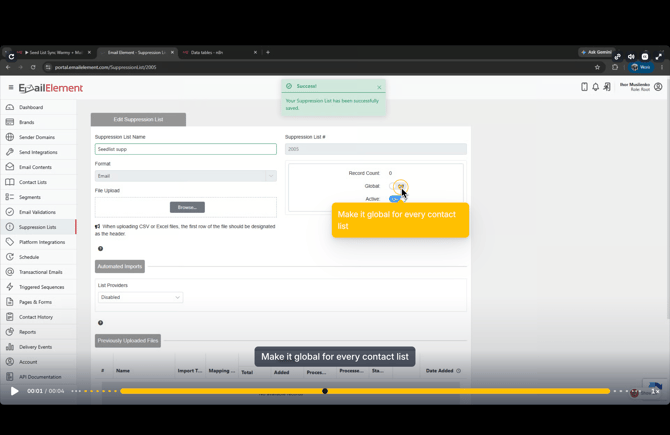Click info icon next to Date Added
The width and height of the screenshot is (670, 435).
coord(458,370)
